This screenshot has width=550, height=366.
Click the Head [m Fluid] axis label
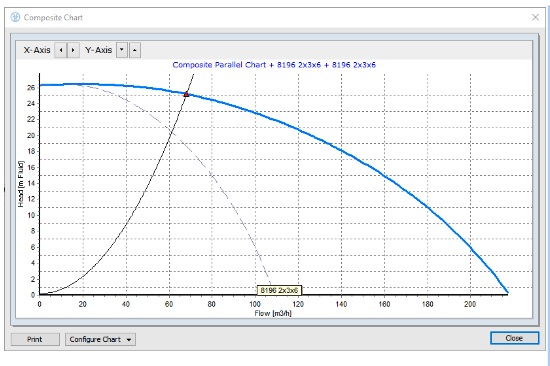pyautogui.click(x=21, y=184)
